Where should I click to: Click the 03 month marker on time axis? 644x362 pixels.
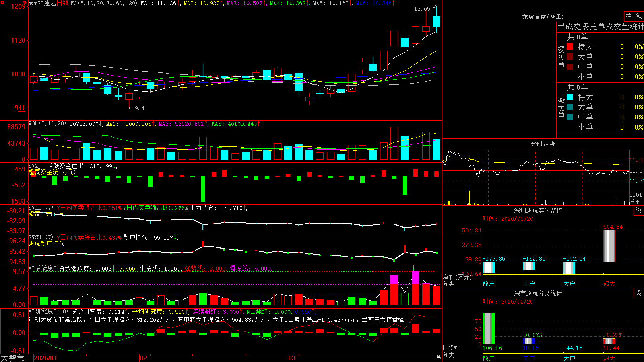point(292,358)
